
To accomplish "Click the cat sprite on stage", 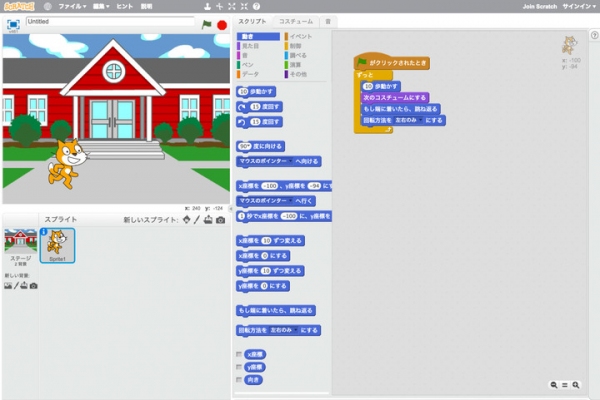I will coord(67,164).
